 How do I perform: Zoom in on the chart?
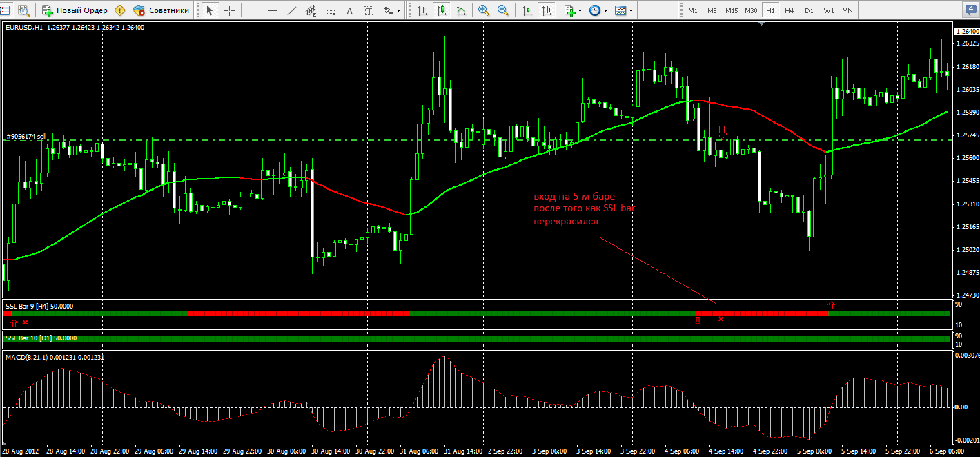click(483, 10)
